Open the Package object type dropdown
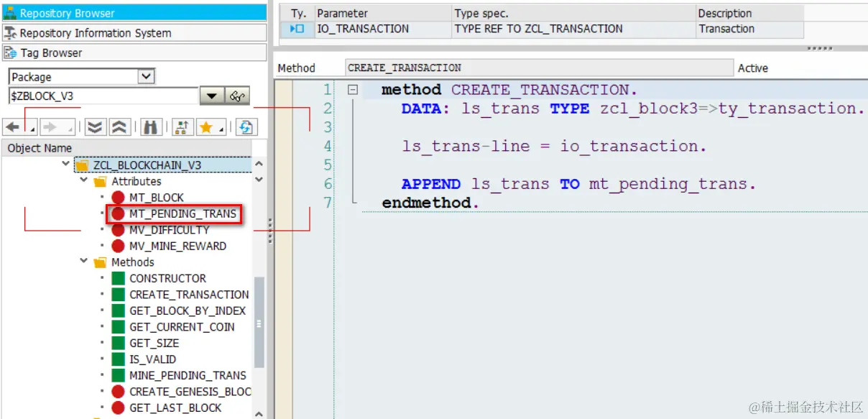 (x=146, y=76)
